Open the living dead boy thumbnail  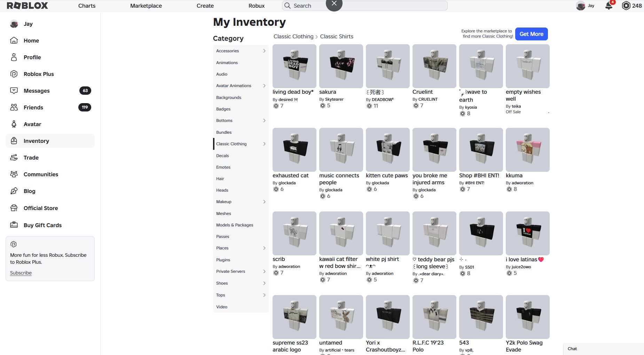click(294, 66)
